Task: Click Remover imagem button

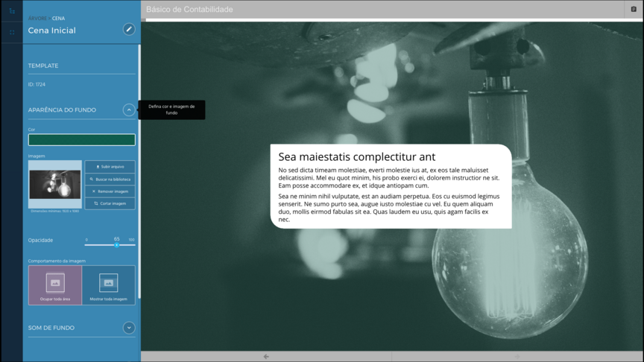Action: pos(110,191)
